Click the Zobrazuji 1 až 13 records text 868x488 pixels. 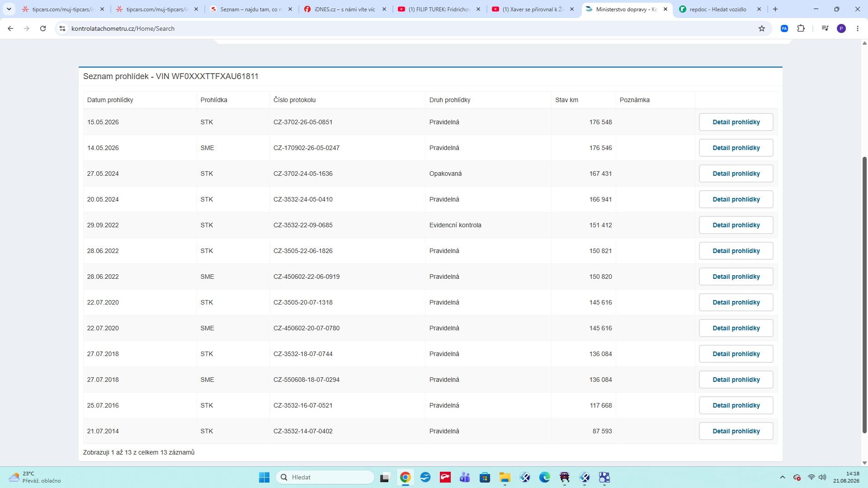coord(139,452)
